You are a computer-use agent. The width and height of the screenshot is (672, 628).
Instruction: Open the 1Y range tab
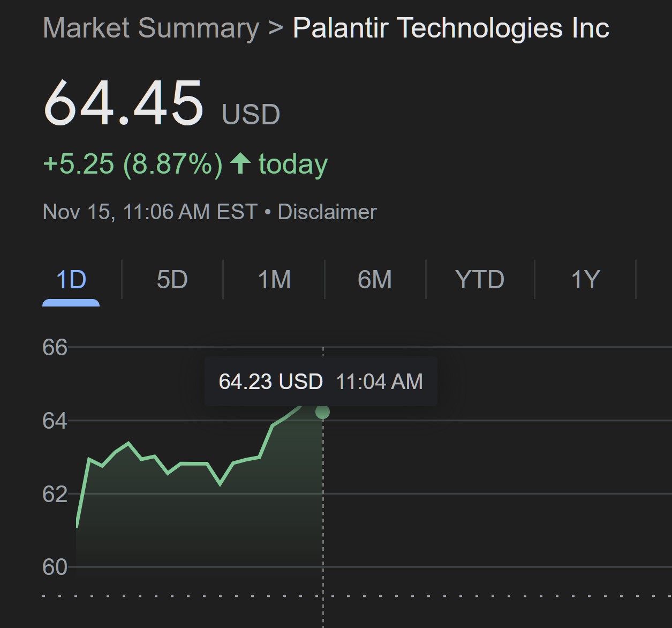click(x=585, y=280)
